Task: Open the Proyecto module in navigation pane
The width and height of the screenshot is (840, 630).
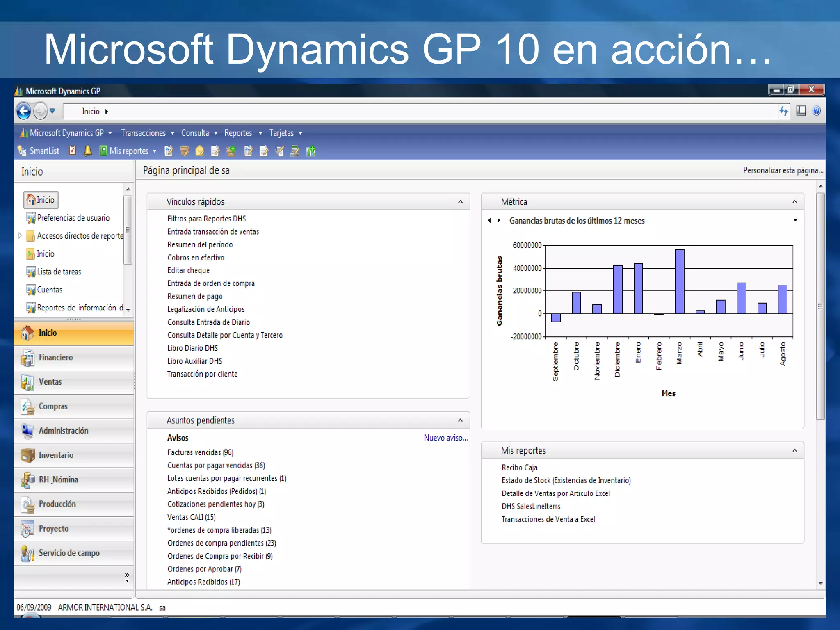Action: 74,529
